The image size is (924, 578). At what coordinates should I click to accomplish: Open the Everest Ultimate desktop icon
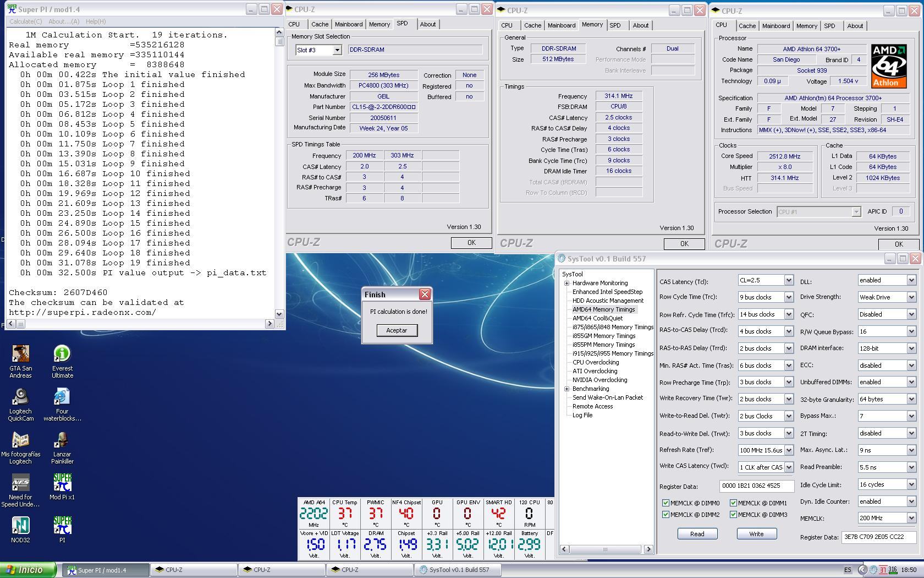click(62, 355)
